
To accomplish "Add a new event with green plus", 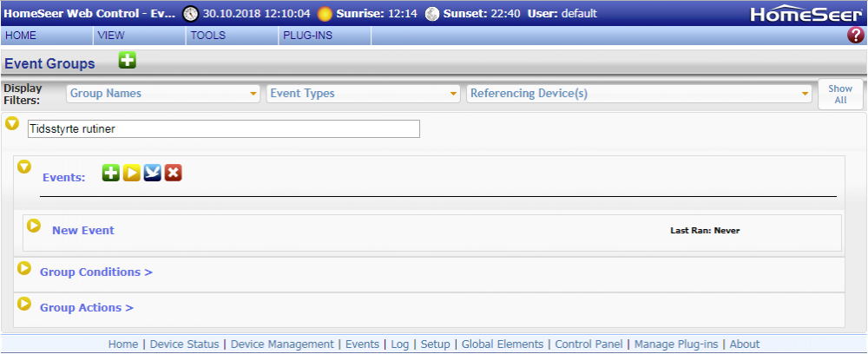I will pos(110,174).
